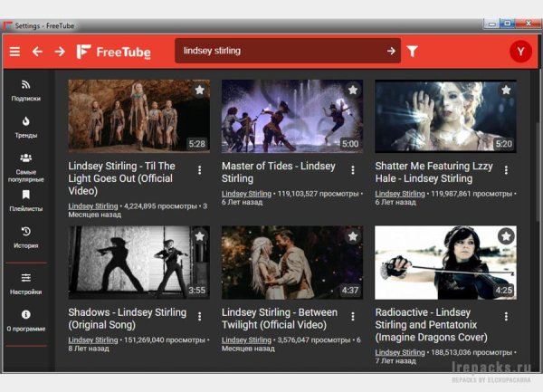
Task: Open Плейлисты playlists in sidebar
Action: pos(26,201)
